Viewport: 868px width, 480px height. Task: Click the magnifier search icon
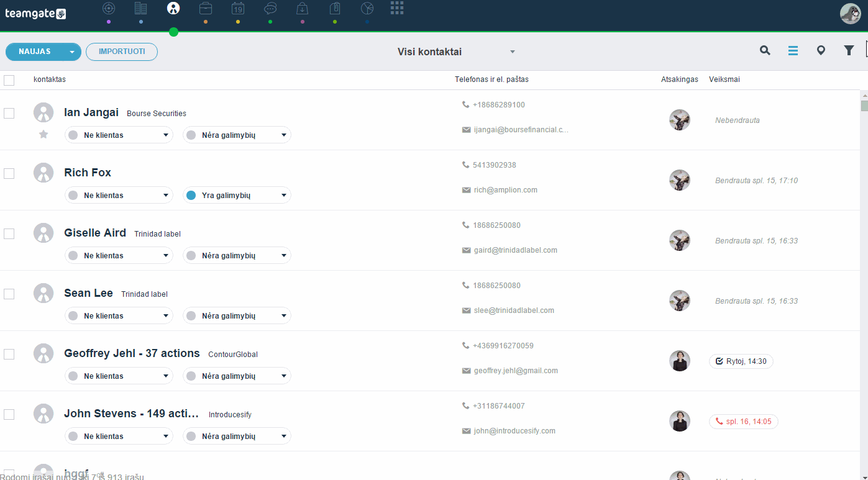765,51
